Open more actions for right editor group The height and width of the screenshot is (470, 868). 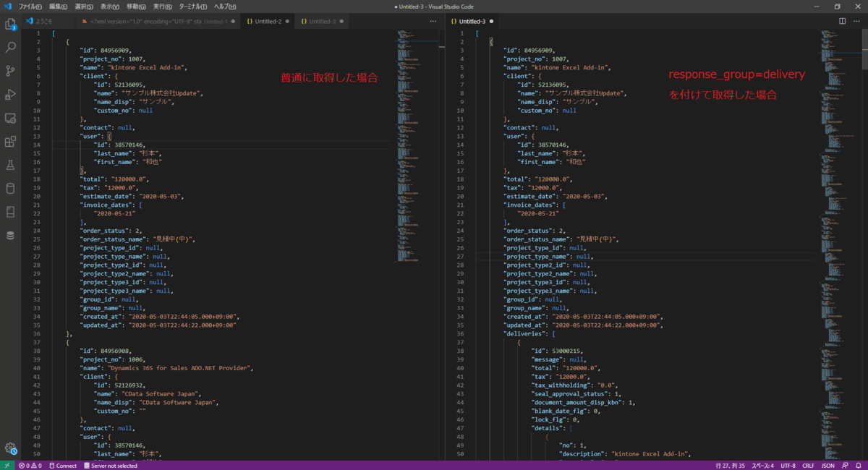point(857,21)
